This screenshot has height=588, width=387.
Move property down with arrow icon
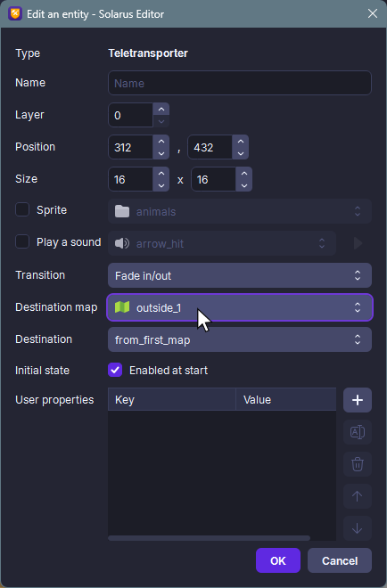point(358,528)
